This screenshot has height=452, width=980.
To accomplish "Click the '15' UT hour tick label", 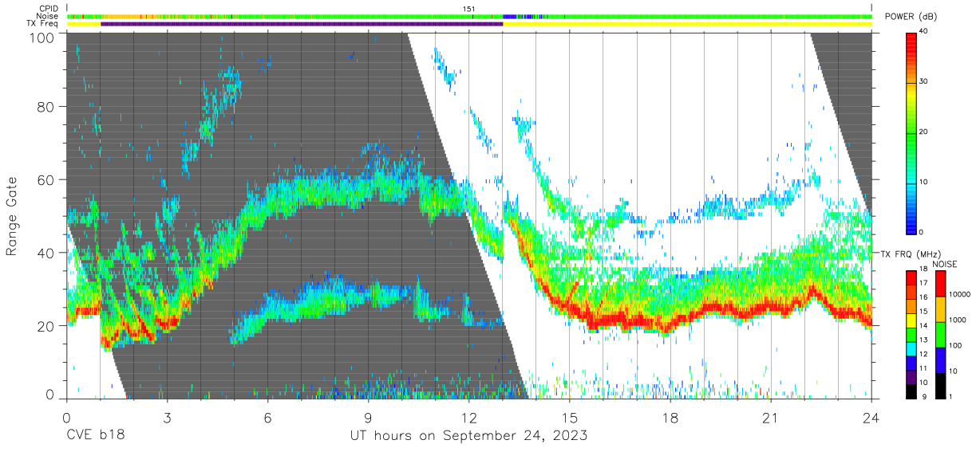I will (x=570, y=418).
